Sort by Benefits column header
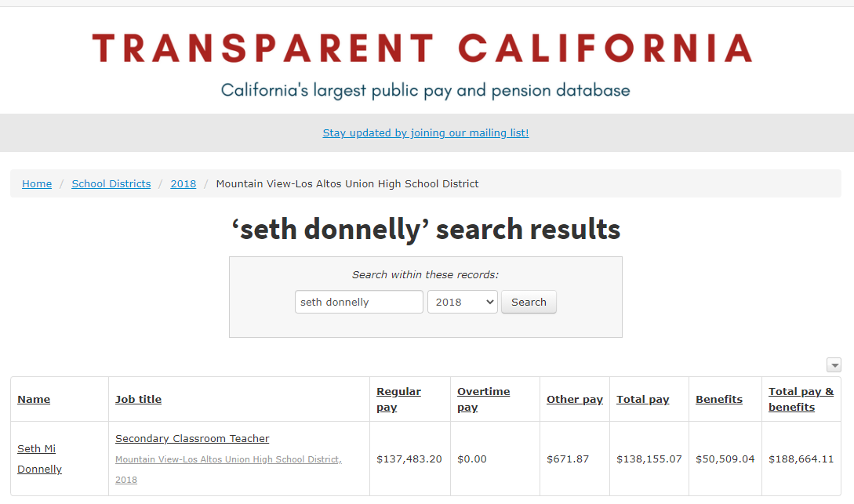This screenshot has width=854, height=504. click(x=718, y=400)
